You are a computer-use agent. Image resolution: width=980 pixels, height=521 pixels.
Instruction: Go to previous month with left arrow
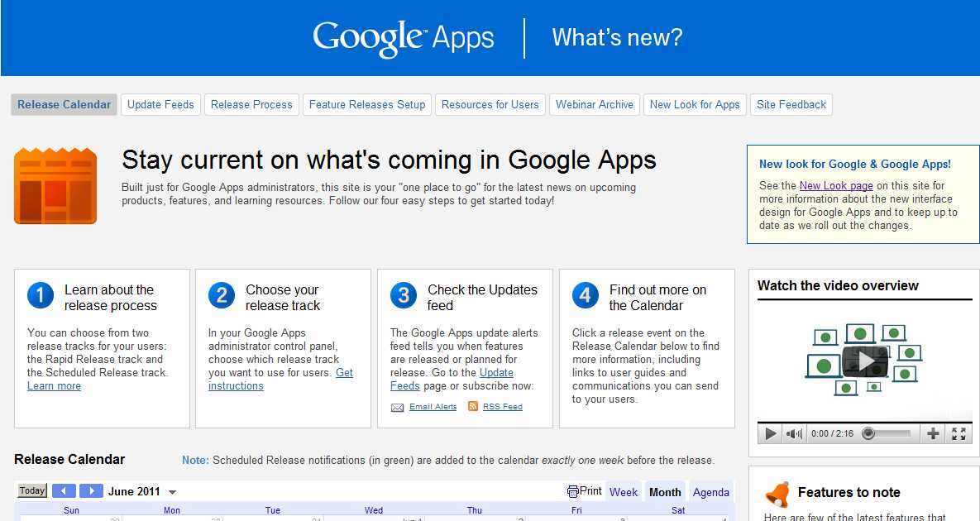click(x=64, y=491)
